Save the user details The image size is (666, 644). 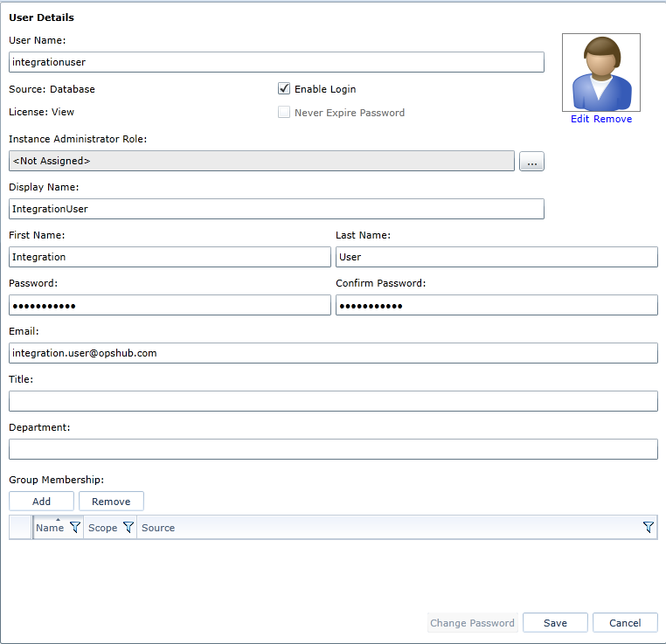555,623
